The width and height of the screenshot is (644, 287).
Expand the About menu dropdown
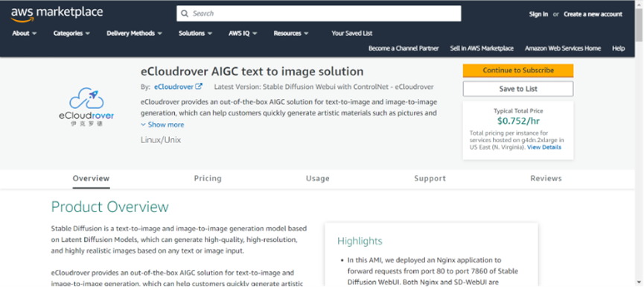(25, 34)
